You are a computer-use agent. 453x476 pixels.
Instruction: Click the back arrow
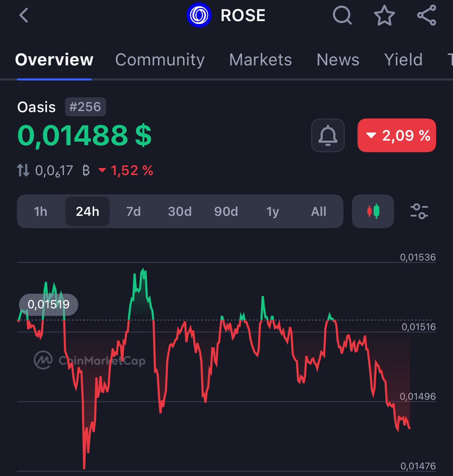[x=24, y=16]
